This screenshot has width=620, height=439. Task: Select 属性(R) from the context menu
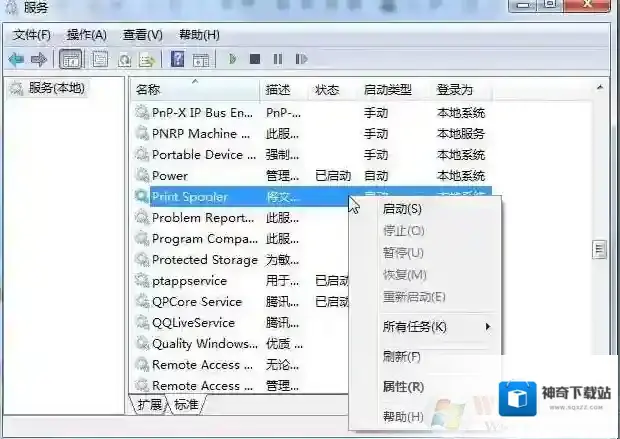pos(402,386)
